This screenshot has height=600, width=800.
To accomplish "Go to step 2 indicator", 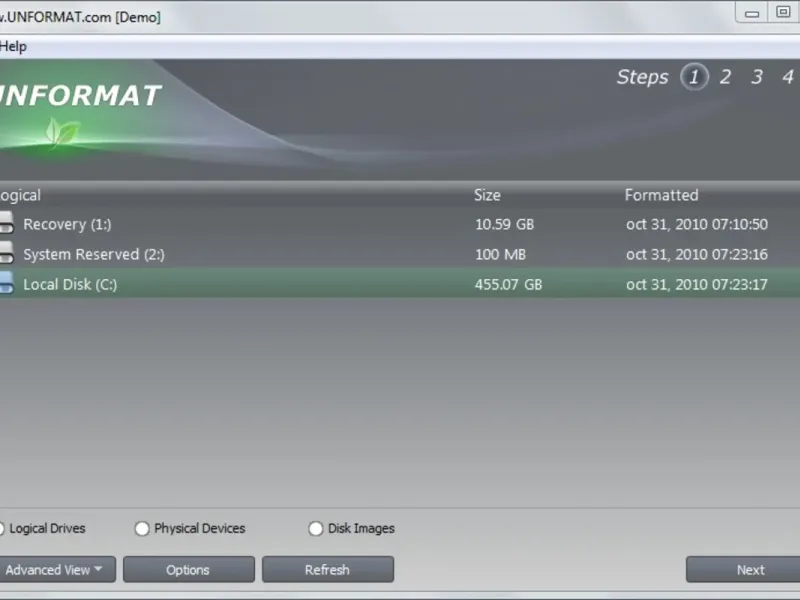I will 725,77.
